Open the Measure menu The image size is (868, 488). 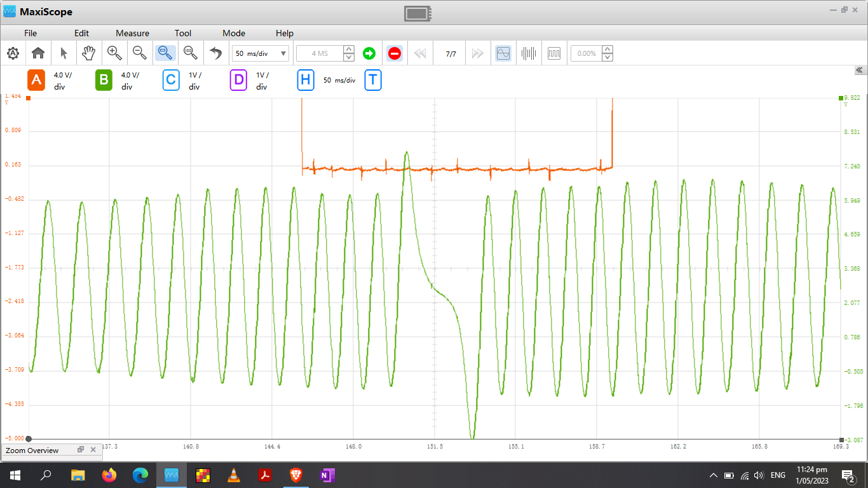pos(132,33)
